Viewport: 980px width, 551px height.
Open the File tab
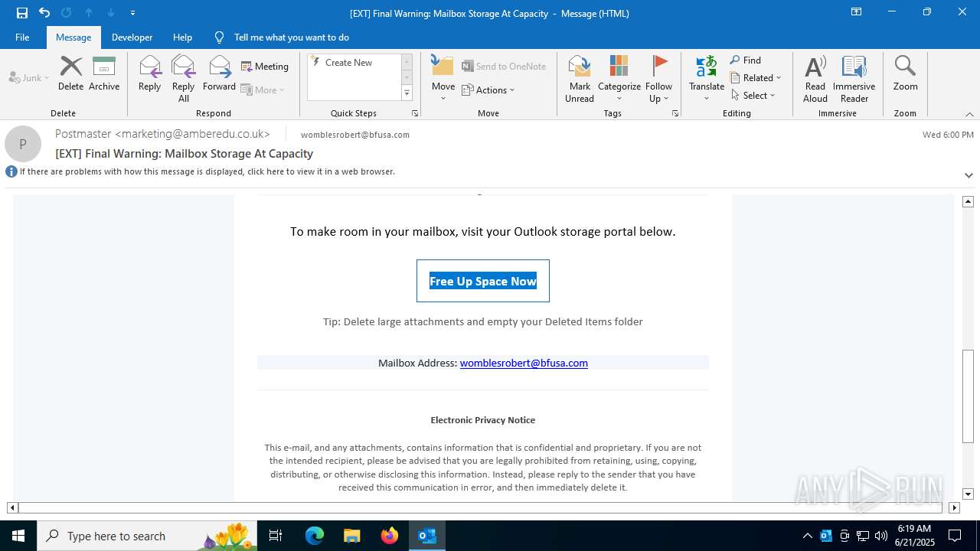point(22,37)
